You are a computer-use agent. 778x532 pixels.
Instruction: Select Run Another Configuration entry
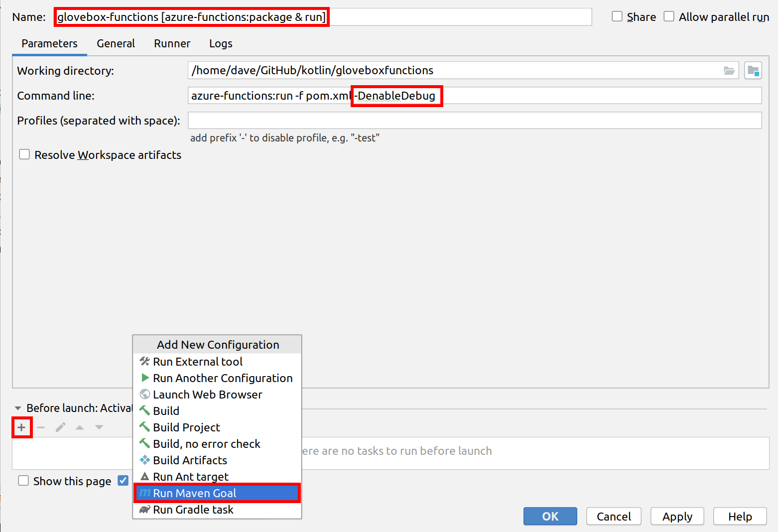(x=217, y=378)
